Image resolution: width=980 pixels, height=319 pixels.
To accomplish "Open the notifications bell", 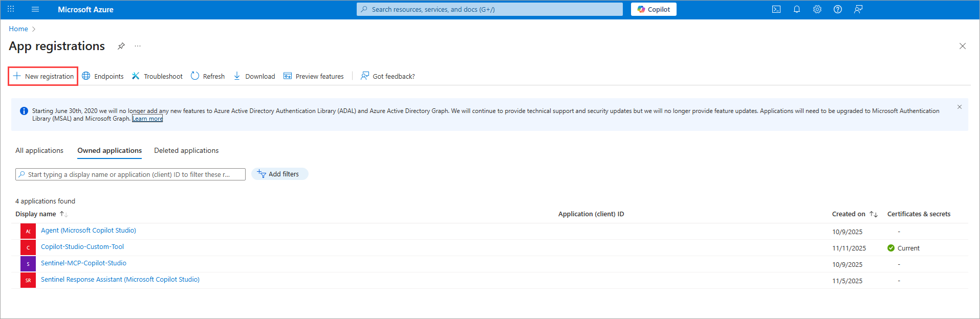I will click(797, 9).
